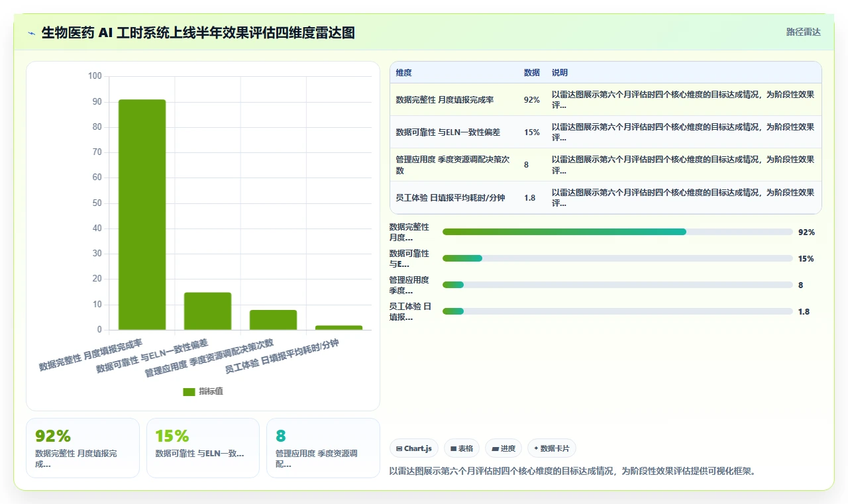Click the lightning icon beside the dashboard title
Screen dimensions: 848x504
[32, 32]
